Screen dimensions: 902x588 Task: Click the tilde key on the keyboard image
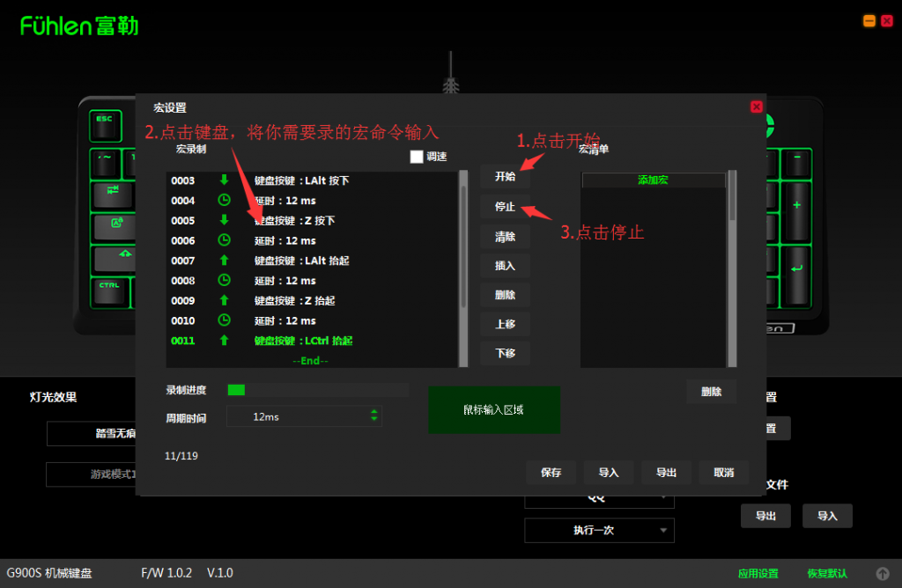[x=105, y=164]
